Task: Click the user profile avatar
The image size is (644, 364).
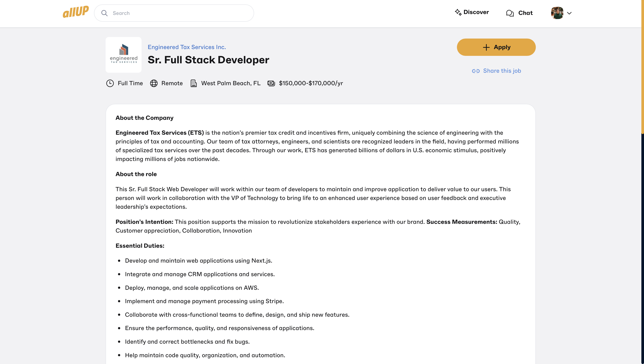Action: [557, 13]
